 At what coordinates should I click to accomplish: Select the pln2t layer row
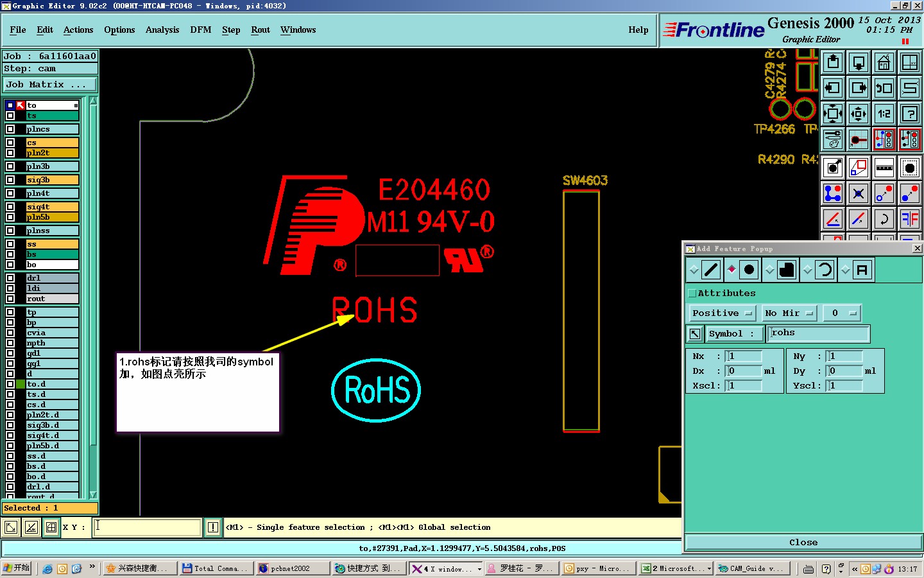(52, 153)
